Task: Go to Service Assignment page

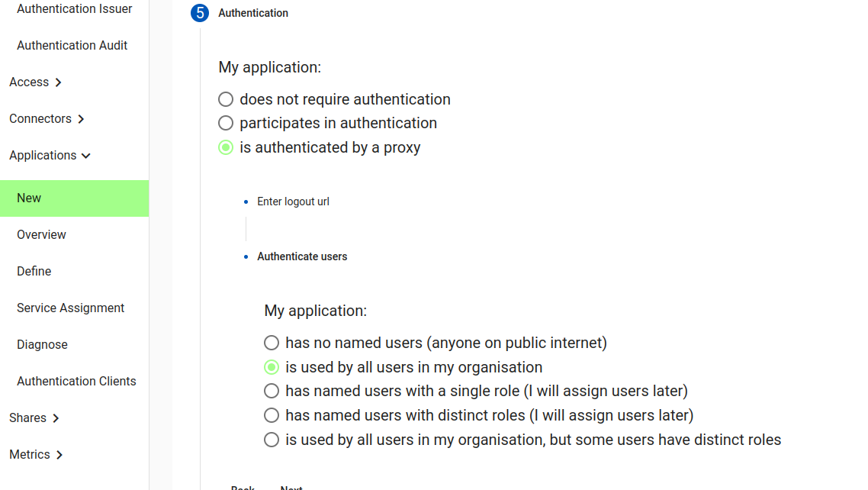Action: pyautogui.click(x=70, y=308)
